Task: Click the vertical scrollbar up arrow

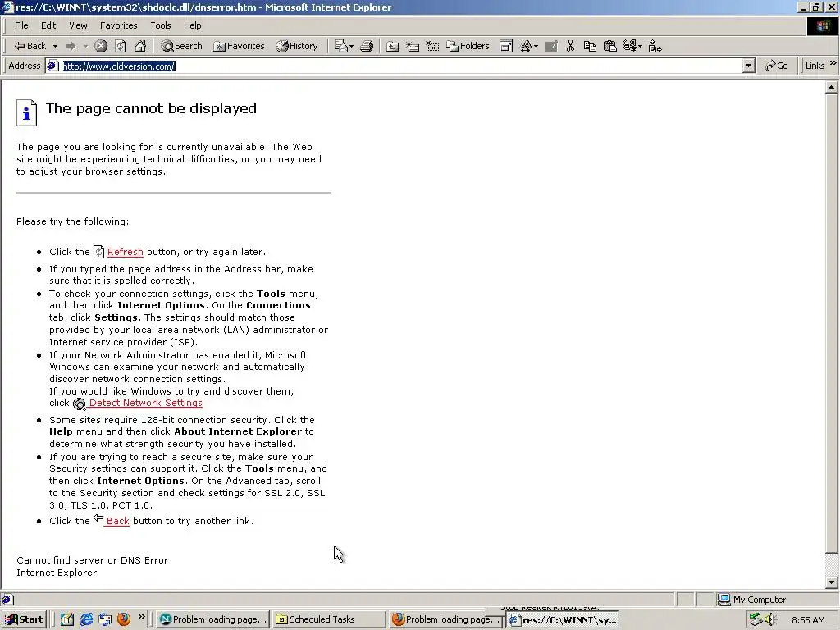Action: tap(832, 87)
